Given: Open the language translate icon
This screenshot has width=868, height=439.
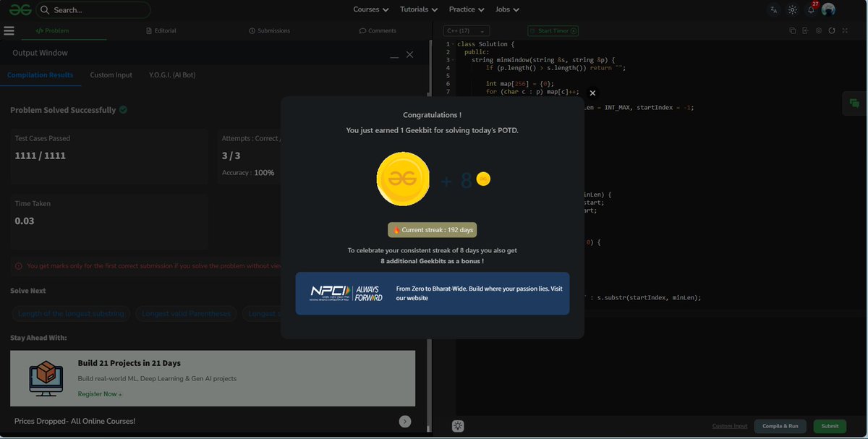Looking at the screenshot, I should (774, 9).
